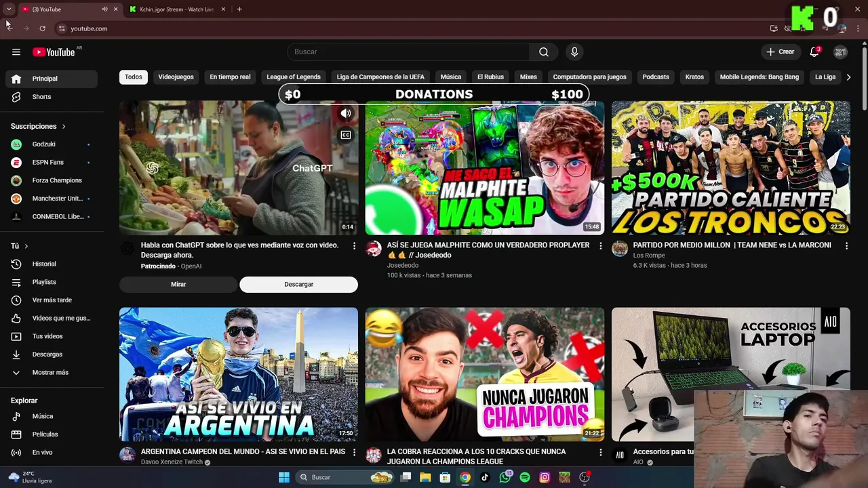Viewport: 868px width, 488px height.
Task: Start voice search with microphone icon
Action: (574, 52)
